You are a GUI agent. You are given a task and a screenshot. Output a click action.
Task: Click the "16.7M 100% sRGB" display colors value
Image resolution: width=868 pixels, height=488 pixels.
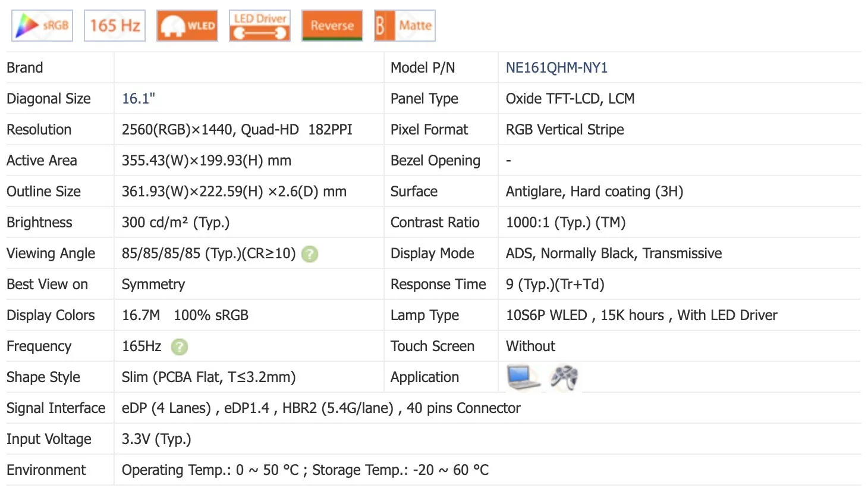185,315
